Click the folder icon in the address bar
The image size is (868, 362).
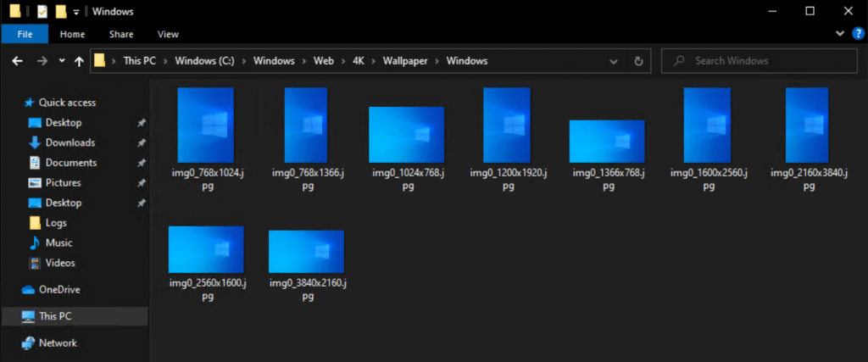pyautogui.click(x=100, y=61)
